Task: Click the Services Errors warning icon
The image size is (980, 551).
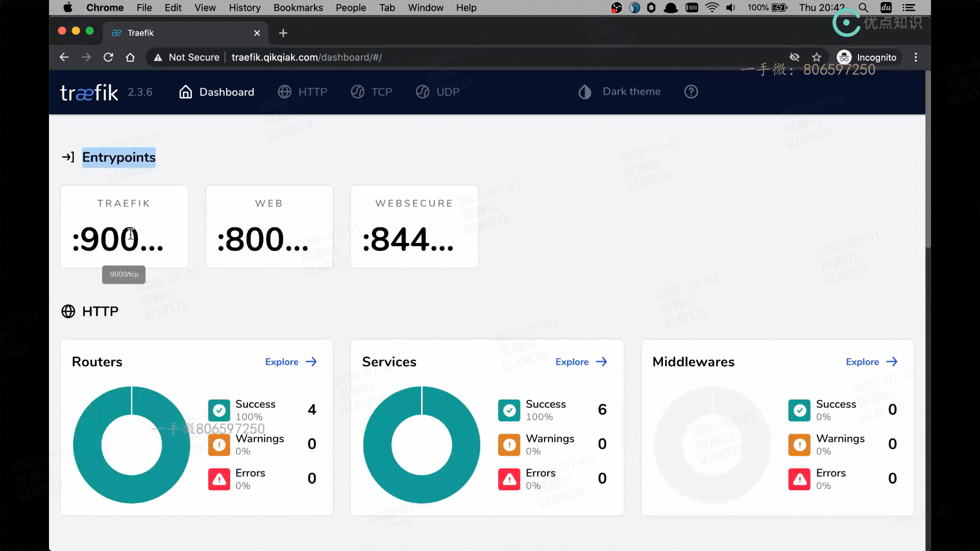Action: pos(509,479)
